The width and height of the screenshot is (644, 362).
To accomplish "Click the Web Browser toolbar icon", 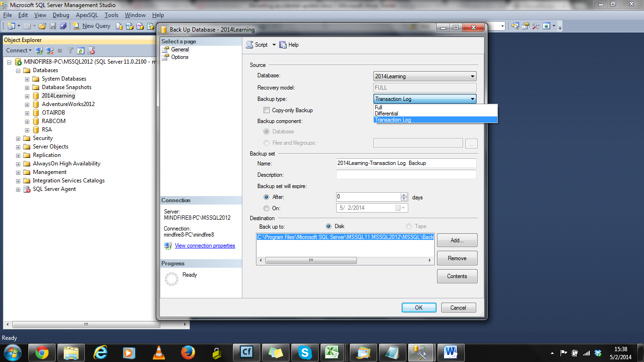I will pos(546,26).
